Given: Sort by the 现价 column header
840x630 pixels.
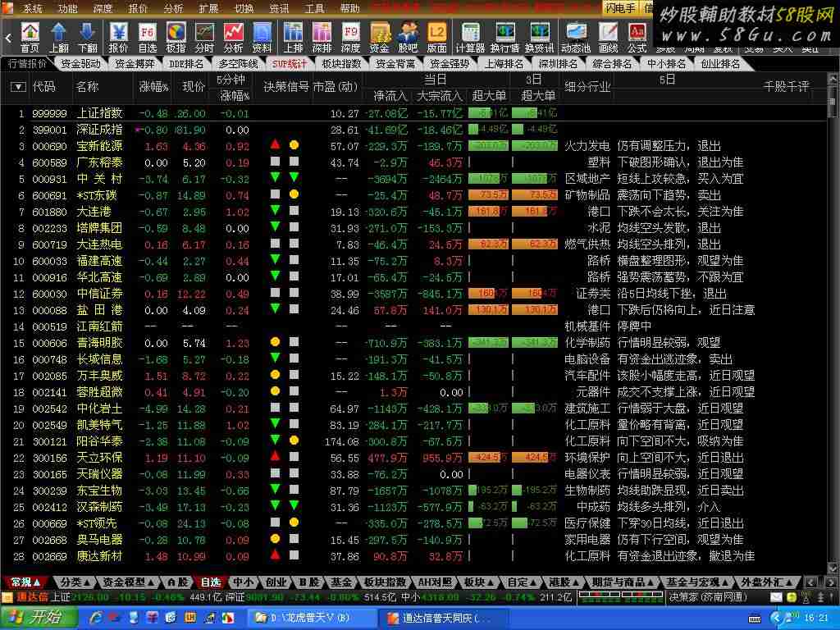Looking at the screenshot, I should coord(194,87).
